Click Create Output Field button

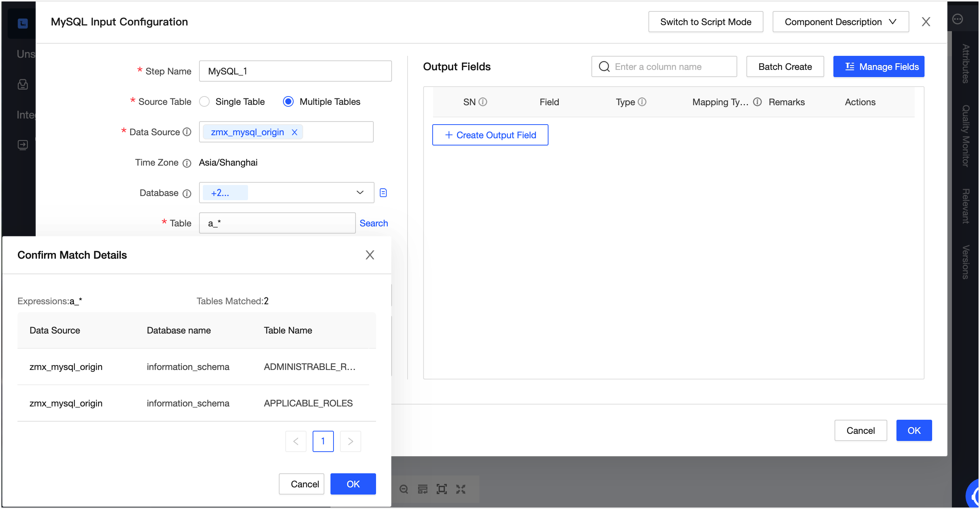(490, 135)
